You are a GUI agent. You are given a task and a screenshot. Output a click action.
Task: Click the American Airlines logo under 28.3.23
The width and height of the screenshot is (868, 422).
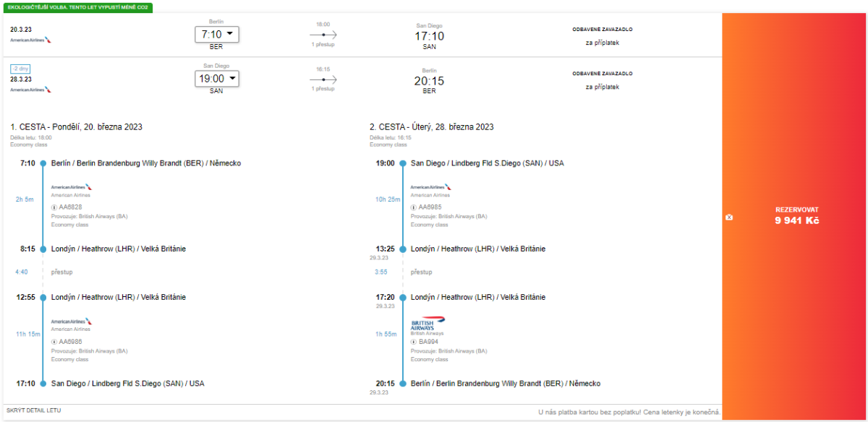[x=31, y=90]
